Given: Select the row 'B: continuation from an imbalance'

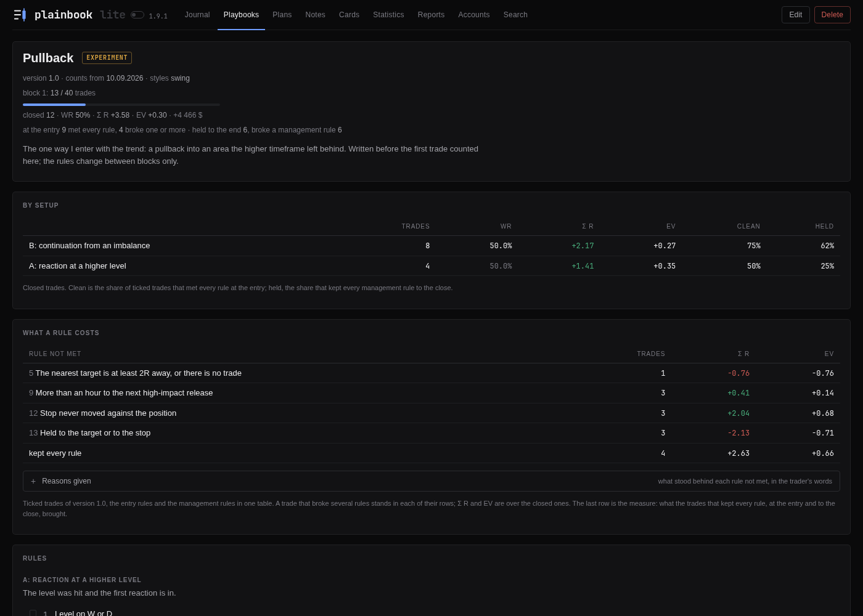Looking at the screenshot, I should point(431,246).
